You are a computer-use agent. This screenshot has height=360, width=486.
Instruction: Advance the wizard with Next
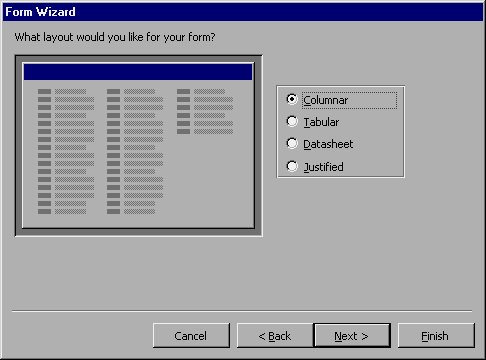pyautogui.click(x=352, y=335)
